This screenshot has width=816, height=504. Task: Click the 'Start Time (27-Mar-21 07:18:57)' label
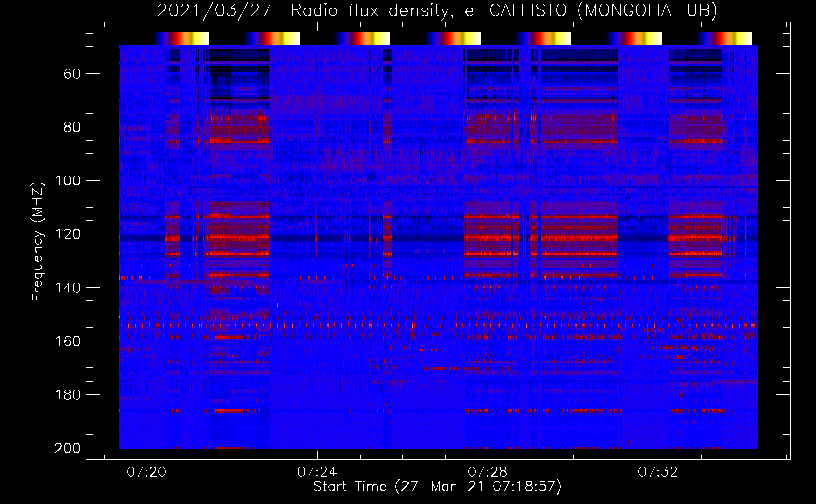(437, 487)
